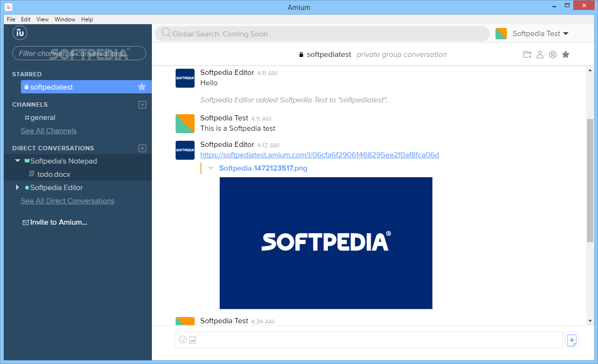Click the chat vertical scrollbar thumb
Image resolution: width=598 pixels, height=364 pixels.
tap(590, 180)
